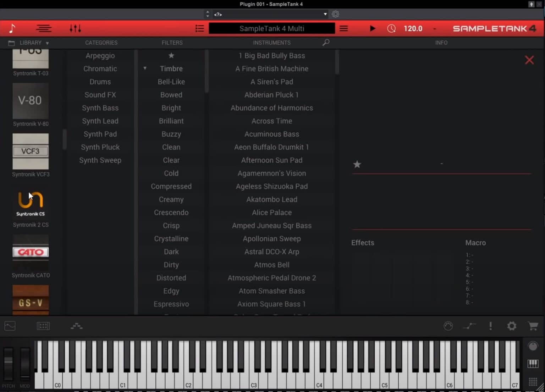This screenshot has height=392, width=545.
Task: Open the hamburger menu beside SampleTank 4 Multi
Action: pyautogui.click(x=343, y=28)
